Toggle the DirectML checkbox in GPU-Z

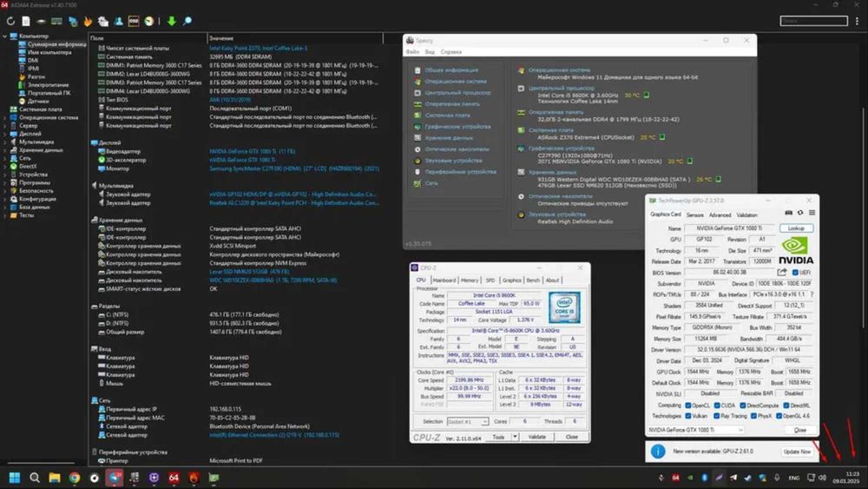point(786,406)
